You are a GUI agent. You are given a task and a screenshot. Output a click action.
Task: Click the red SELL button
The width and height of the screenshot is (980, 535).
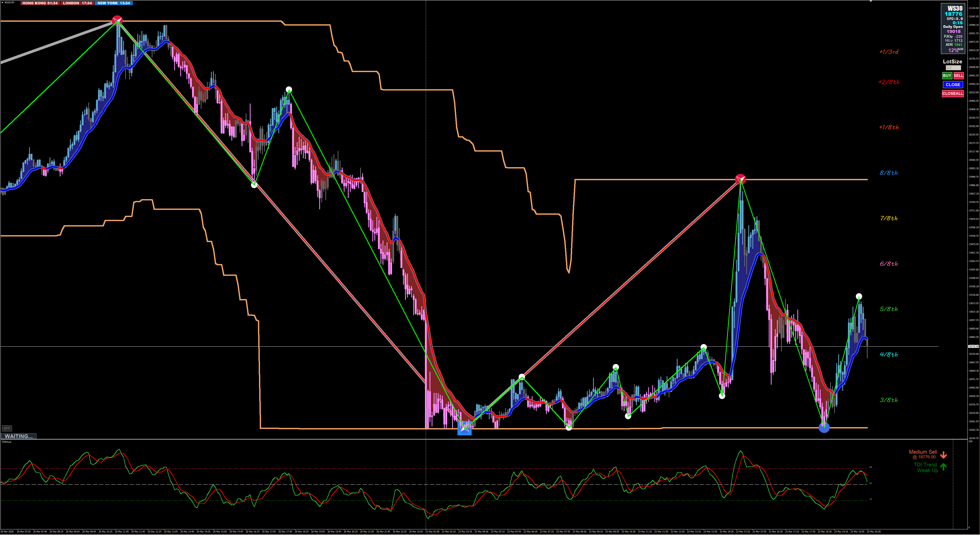[958, 75]
